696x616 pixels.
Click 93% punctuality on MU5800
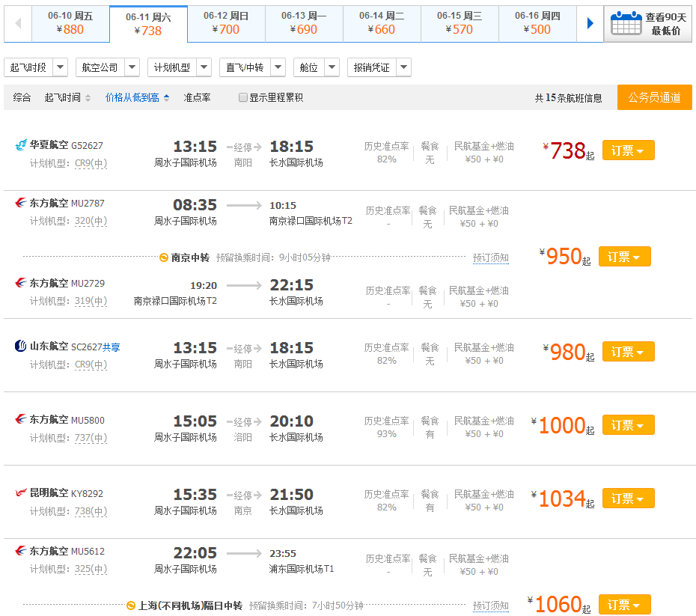tap(387, 433)
